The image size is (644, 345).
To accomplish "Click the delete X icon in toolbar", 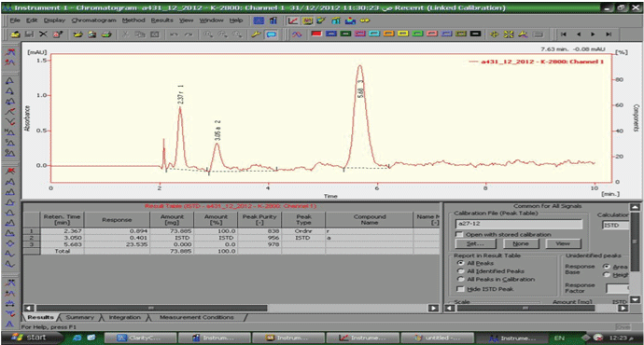I will (43, 34).
